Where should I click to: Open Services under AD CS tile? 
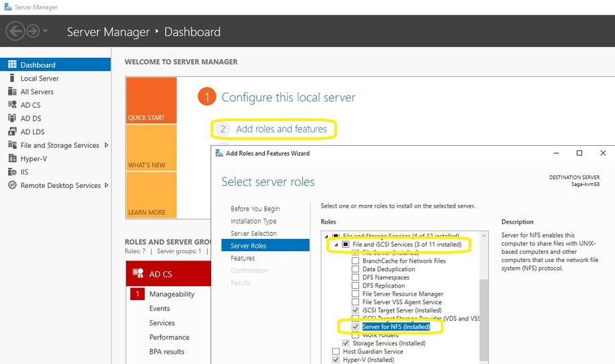162,323
